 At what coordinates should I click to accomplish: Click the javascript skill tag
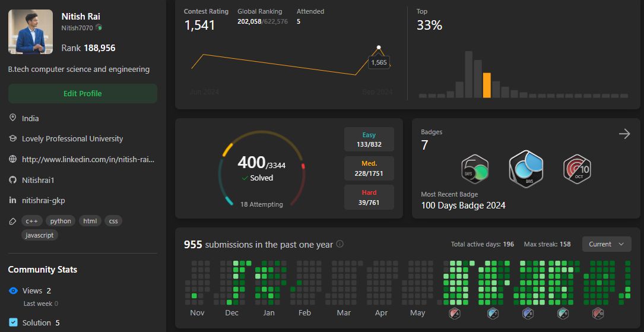tap(40, 235)
